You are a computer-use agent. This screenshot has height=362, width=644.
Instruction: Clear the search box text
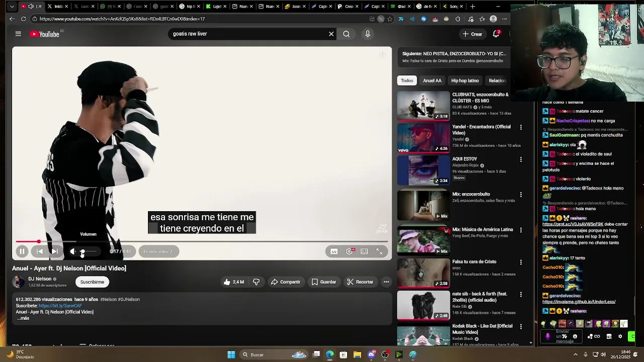click(x=331, y=34)
